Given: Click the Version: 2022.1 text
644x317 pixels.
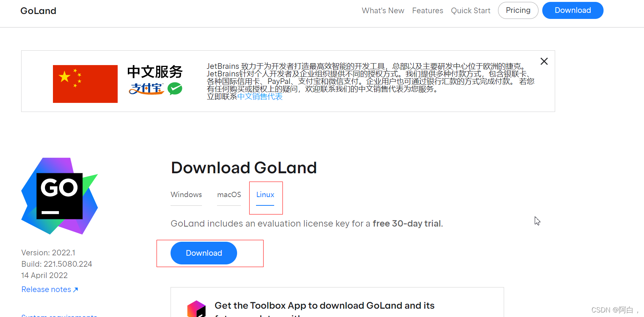Looking at the screenshot, I should [x=48, y=253].
